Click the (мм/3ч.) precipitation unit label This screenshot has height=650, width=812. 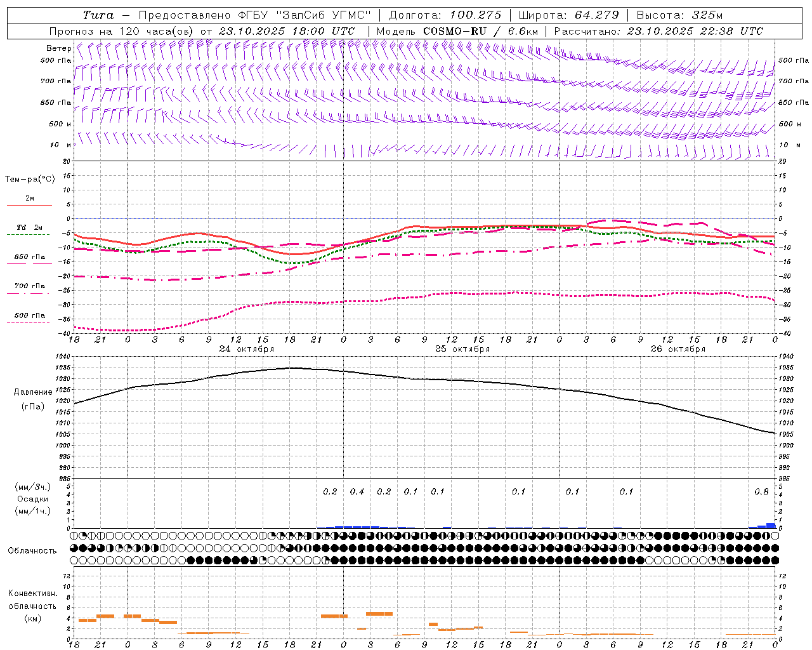[x=33, y=487]
